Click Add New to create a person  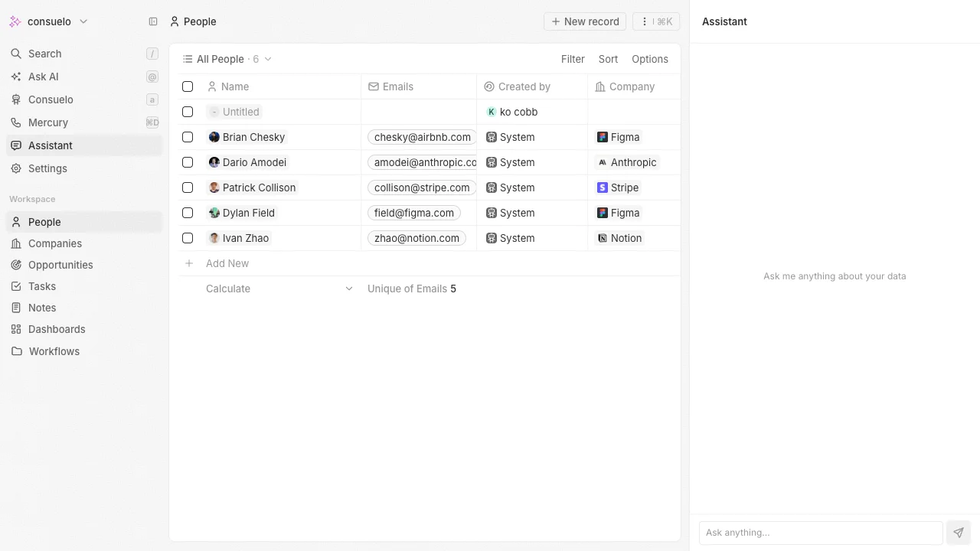[x=227, y=263]
